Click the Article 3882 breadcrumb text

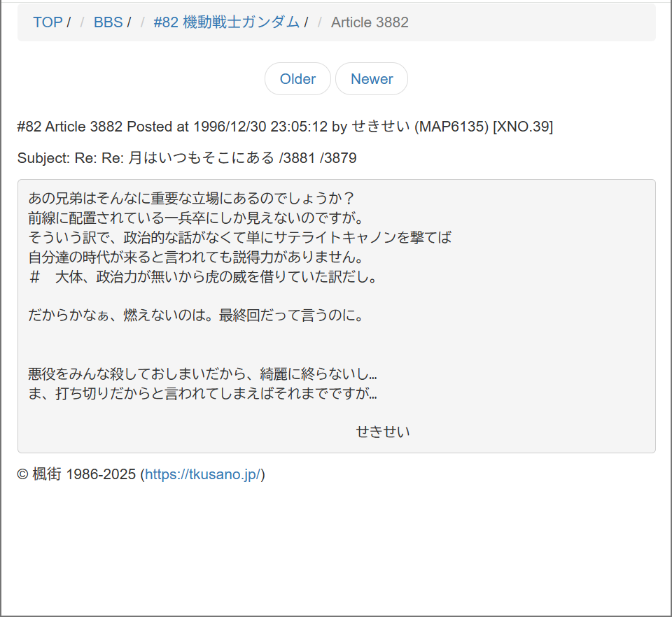point(370,22)
